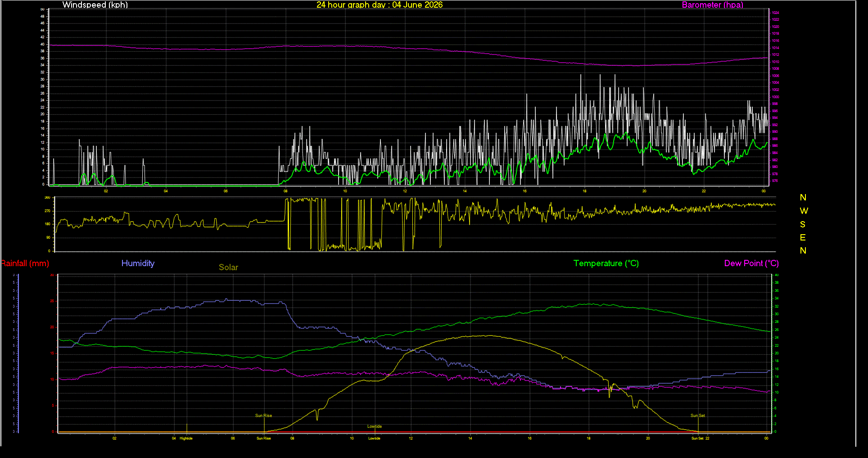
Task: Click the "Windspeed (kph)" axis title
Action: click(95, 5)
